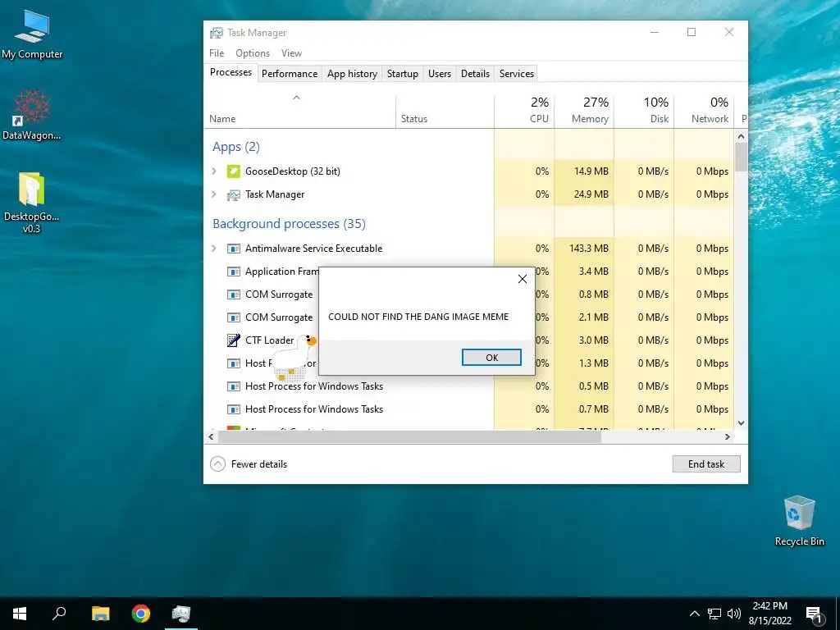
Task: Open the Windows Start menu
Action: [20, 614]
